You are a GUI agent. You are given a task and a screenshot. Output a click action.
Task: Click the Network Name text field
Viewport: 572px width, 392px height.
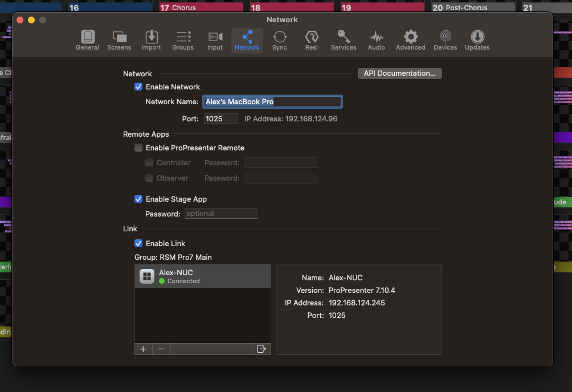pyautogui.click(x=272, y=101)
